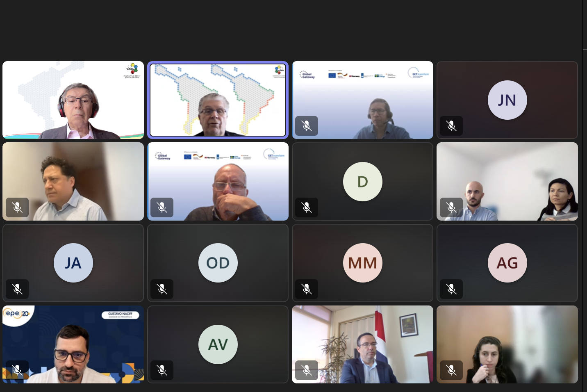Click mic icon on Global Gateway headset participant
The image size is (587, 392).
307,126
